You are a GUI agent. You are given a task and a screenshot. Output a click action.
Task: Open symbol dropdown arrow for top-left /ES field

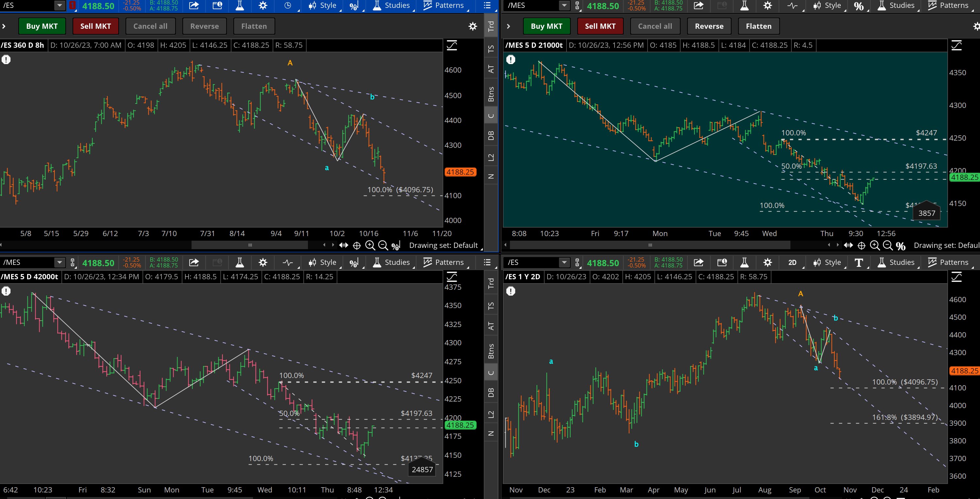59,5
